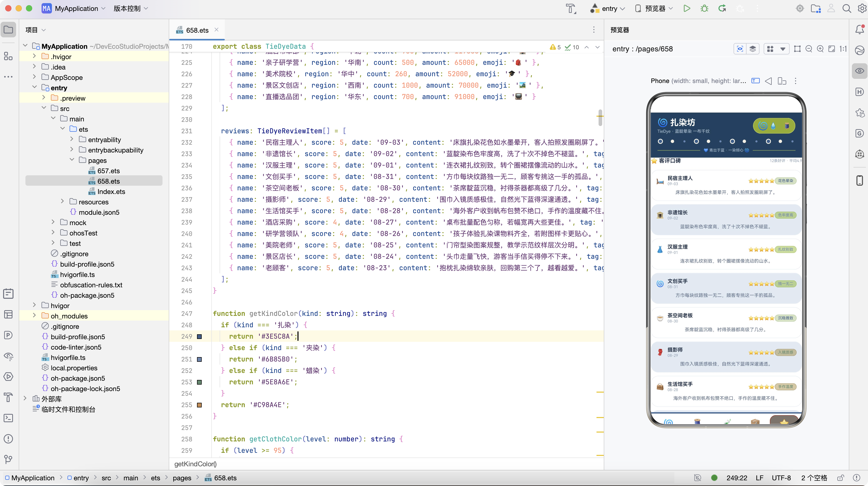Open editor tab options menu
This screenshot has width=868, height=486.
594,30
